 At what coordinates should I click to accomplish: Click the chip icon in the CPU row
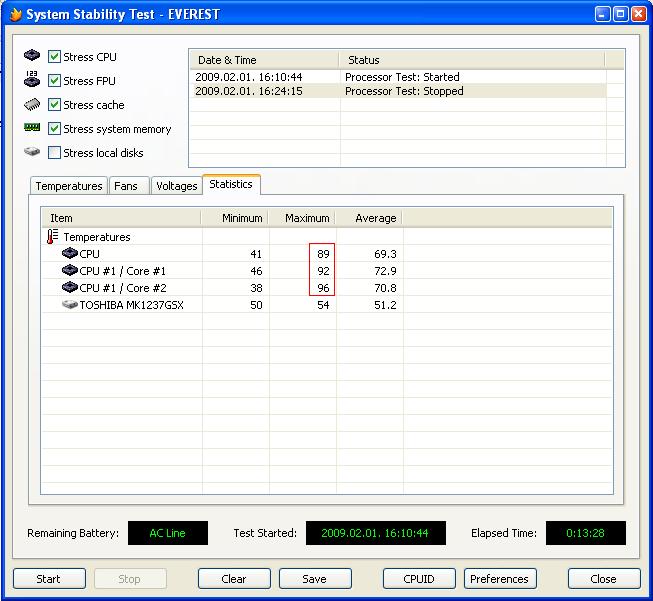coord(70,253)
